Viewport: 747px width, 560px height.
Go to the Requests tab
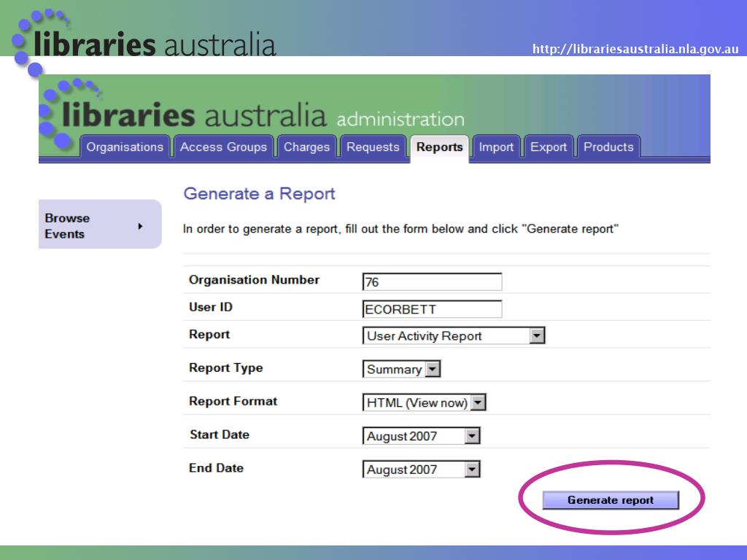pos(373,147)
